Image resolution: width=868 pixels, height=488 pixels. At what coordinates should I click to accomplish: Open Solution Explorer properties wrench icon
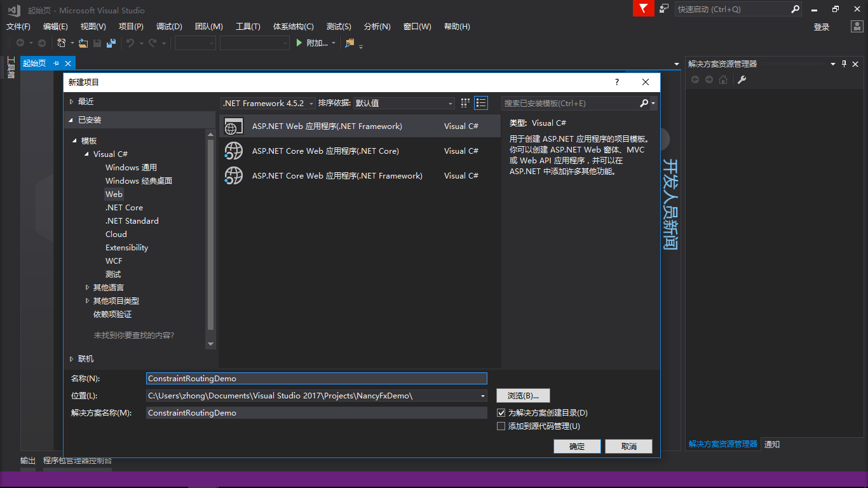[742, 79]
